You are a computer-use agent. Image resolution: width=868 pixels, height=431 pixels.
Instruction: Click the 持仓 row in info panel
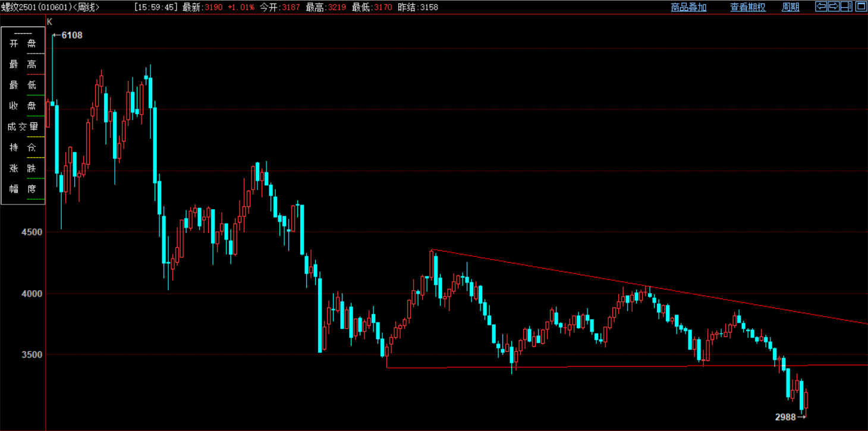click(23, 147)
